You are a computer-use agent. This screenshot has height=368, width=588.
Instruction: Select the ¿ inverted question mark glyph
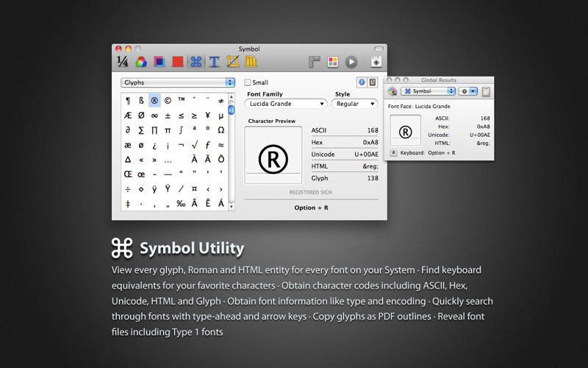coord(154,145)
